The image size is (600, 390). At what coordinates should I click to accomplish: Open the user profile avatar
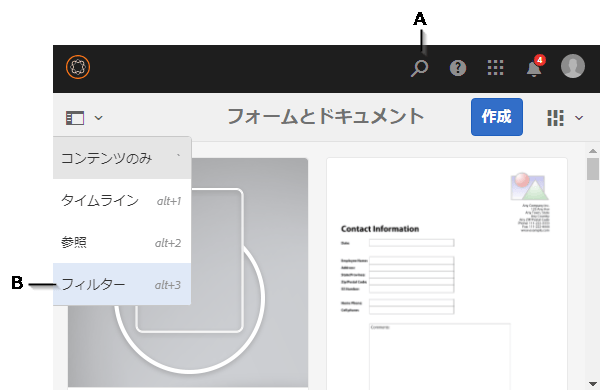point(573,67)
